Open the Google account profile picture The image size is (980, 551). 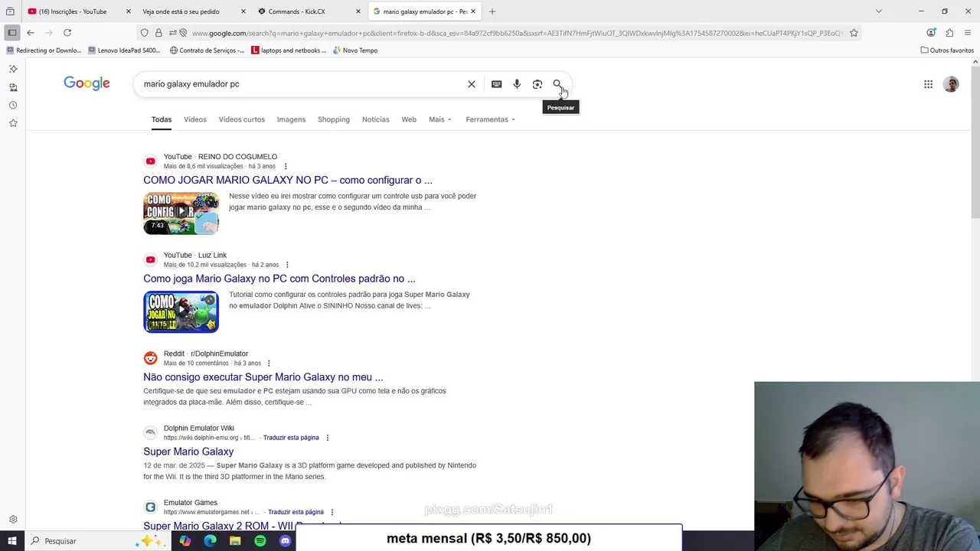point(951,84)
